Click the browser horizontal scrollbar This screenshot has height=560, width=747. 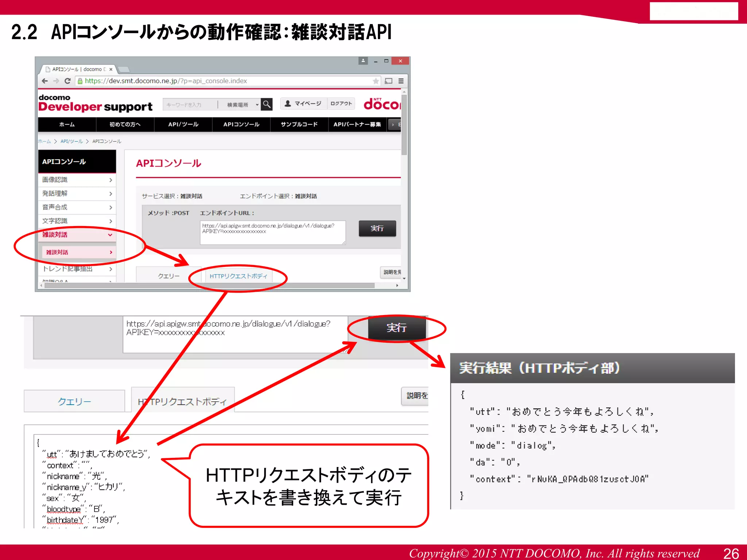210,285
